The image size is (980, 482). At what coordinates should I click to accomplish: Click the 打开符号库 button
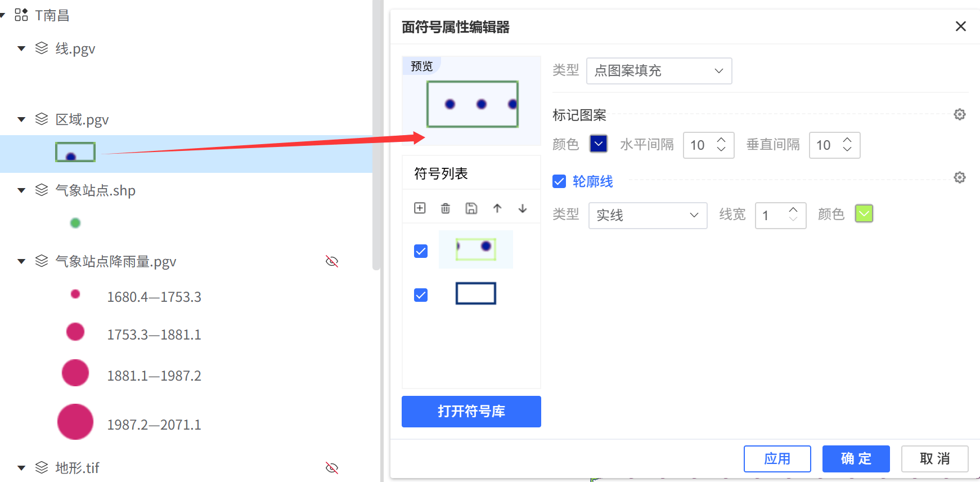pos(471,412)
